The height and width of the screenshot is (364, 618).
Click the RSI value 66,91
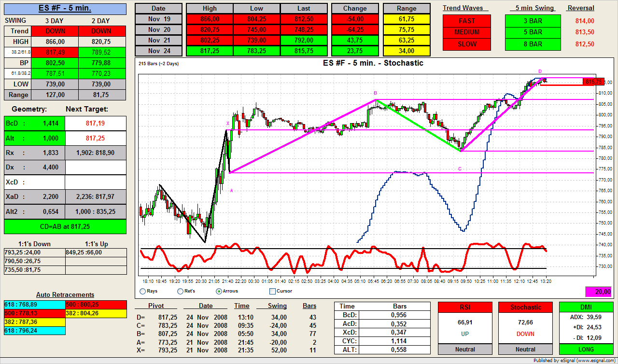465,322
